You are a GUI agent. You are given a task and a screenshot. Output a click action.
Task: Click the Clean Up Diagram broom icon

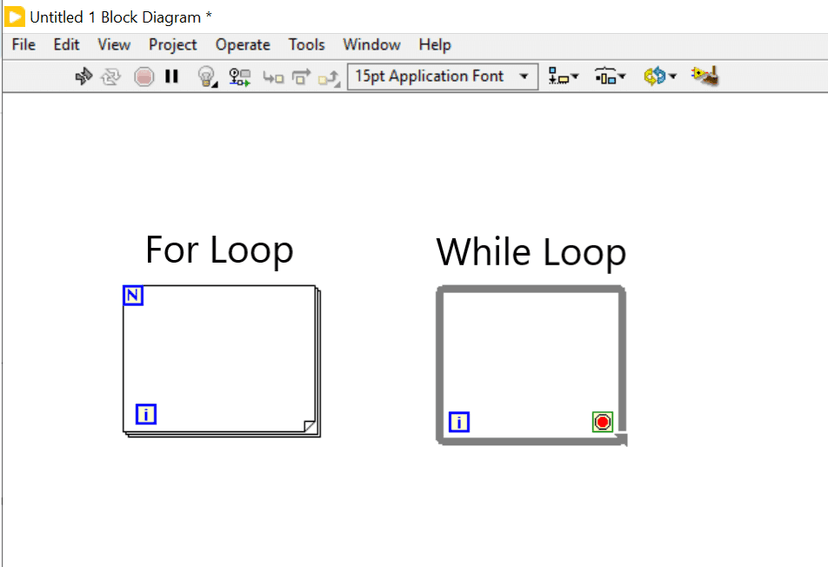[705, 76]
